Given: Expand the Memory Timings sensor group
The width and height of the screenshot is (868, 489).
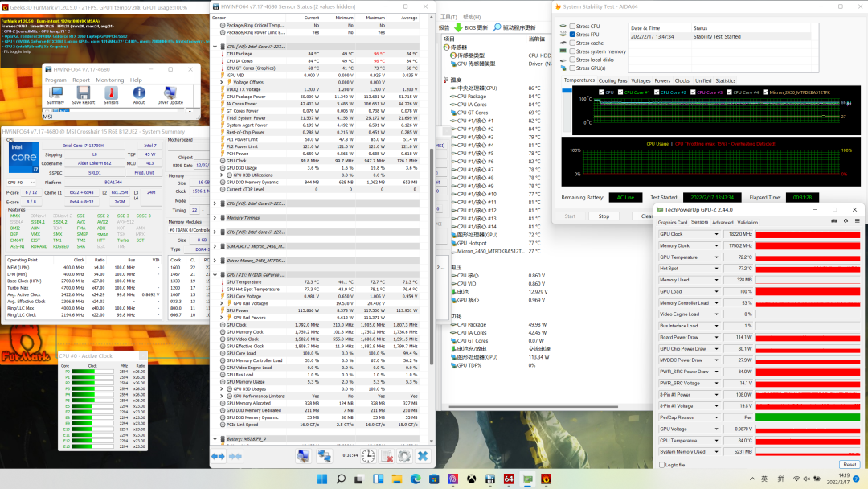Looking at the screenshot, I should pyautogui.click(x=215, y=218).
